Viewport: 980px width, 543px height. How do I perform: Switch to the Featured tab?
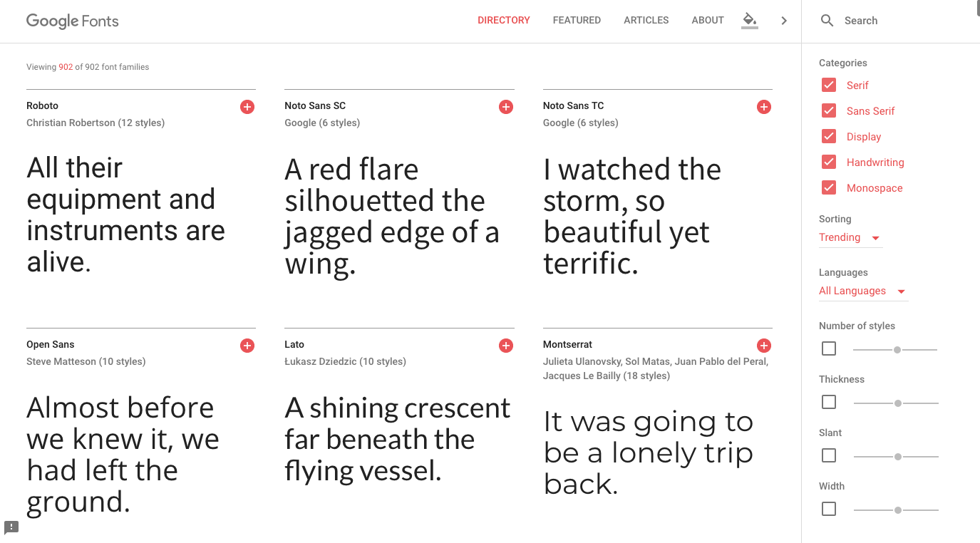pyautogui.click(x=577, y=21)
